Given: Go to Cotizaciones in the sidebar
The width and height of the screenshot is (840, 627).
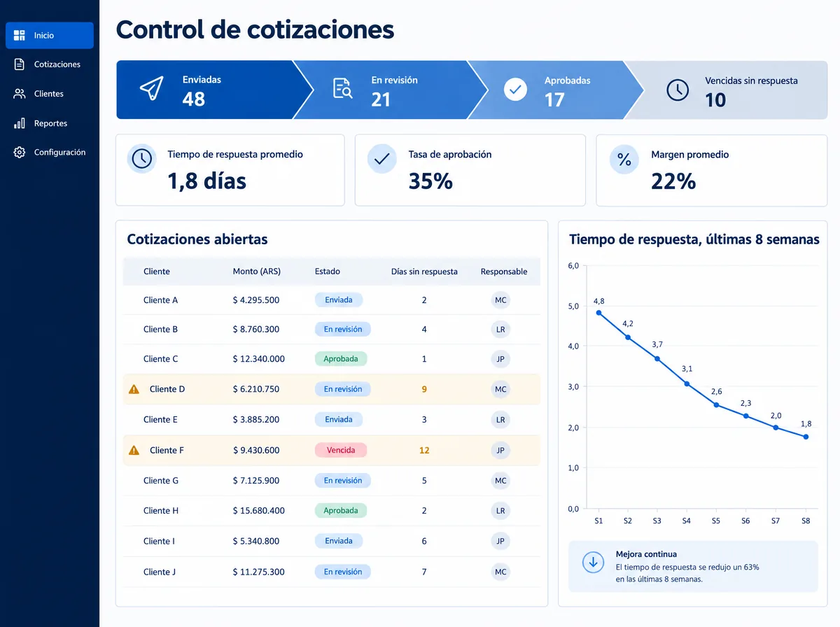Looking at the screenshot, I should [x=50, y=64].
